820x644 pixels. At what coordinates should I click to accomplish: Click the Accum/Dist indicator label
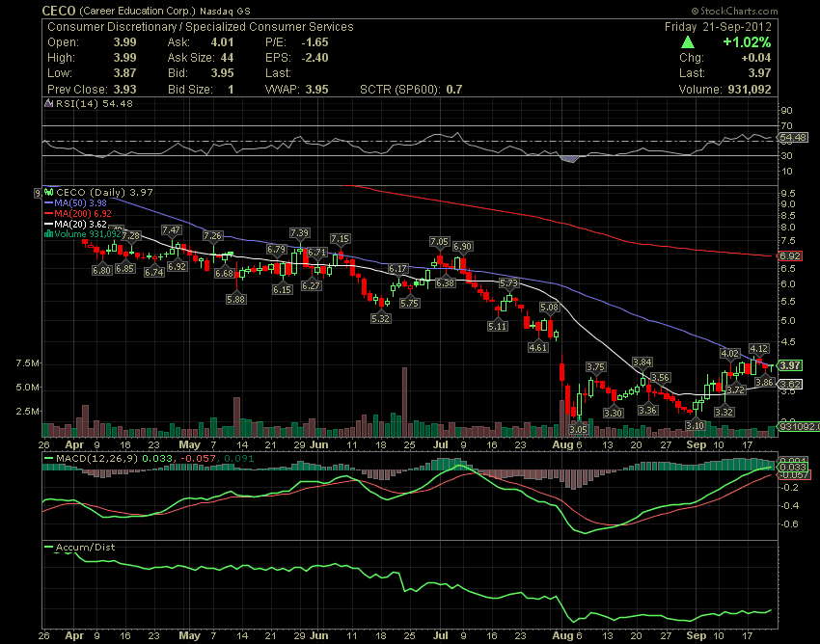coord(85,548)
